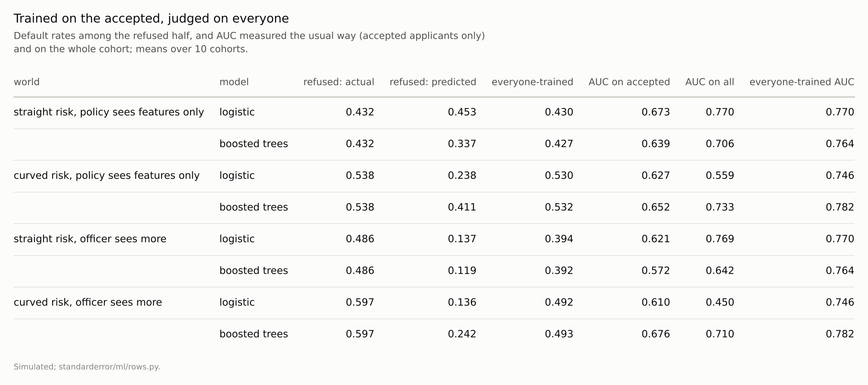Click the AUC on accepted value 0.621
868x385 pixels.
pyautogui.click(x=656, y=239)
